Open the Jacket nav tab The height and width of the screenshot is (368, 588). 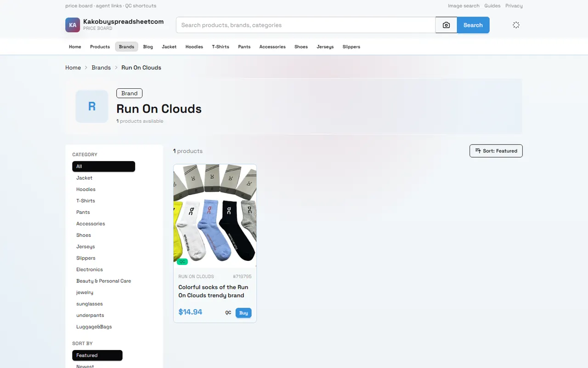(169, 46)
